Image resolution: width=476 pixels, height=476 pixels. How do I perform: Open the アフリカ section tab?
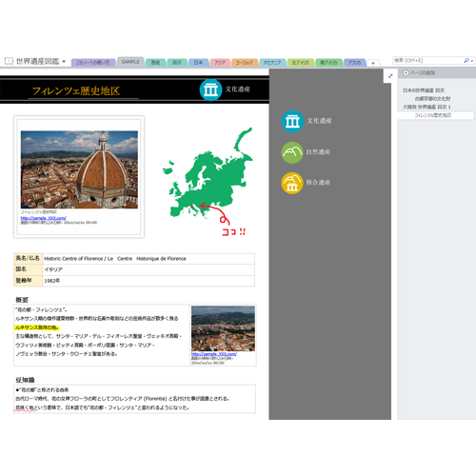coord(354,63)
